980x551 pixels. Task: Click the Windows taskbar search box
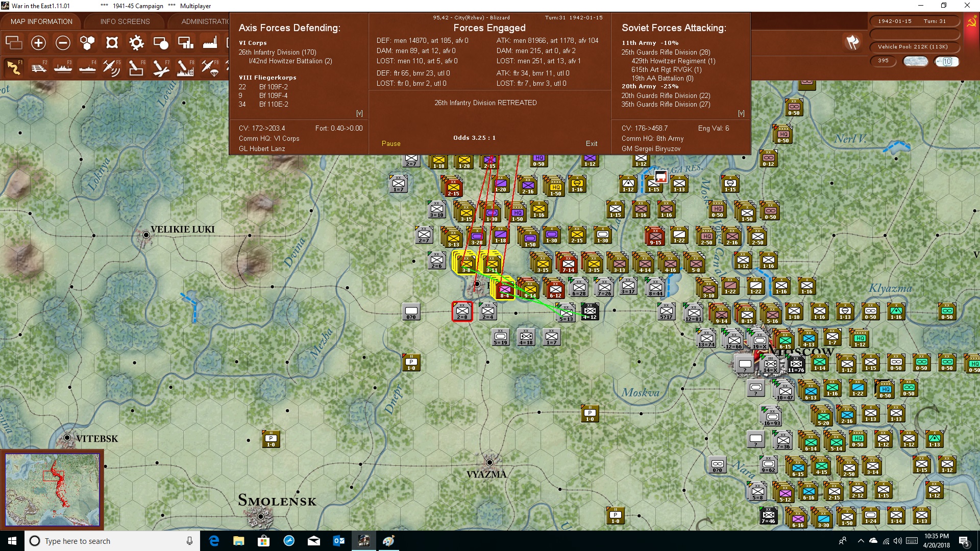[x=112, y=541]
